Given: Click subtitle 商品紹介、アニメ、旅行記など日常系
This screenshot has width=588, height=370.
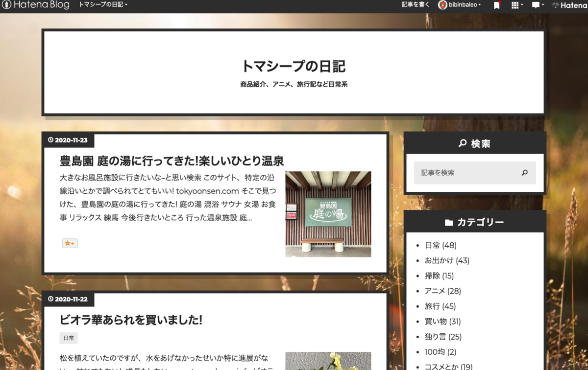Looking at the screenshot, I should [294, 84].
